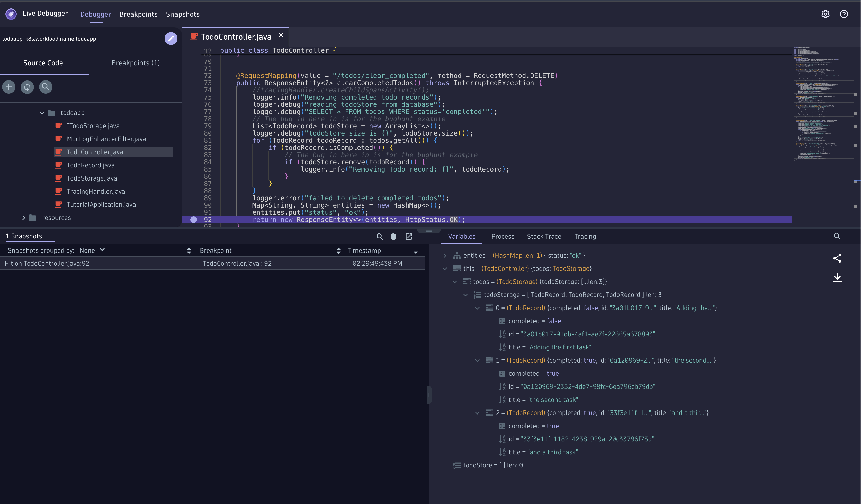Expand the resources folder

coord(24,218)
